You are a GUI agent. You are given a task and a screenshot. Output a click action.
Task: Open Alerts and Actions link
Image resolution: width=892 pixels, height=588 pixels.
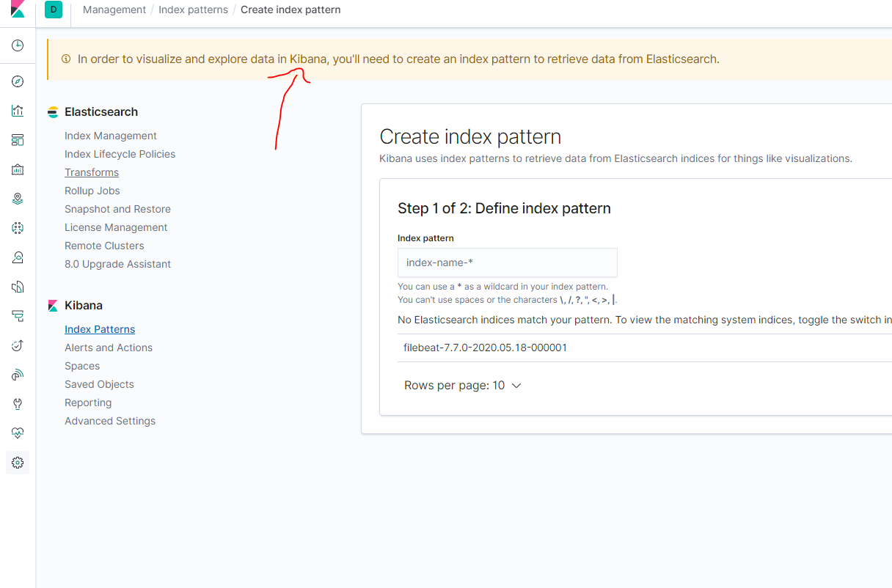tap(109, 348)
